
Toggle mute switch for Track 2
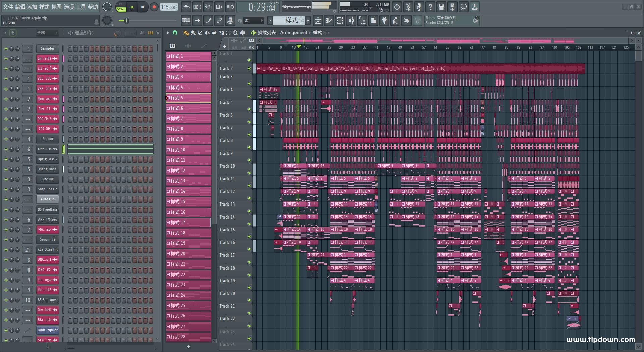coord(249,68)
